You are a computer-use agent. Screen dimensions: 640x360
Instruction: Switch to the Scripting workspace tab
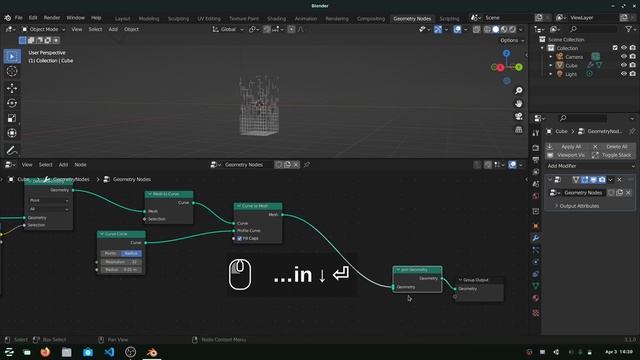(449, 18)
